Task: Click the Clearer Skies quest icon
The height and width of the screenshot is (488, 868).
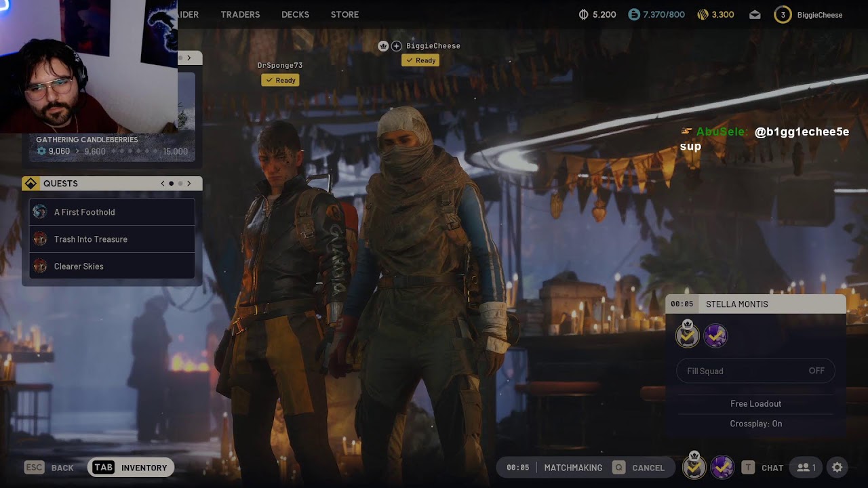Action: coord(40,266)
